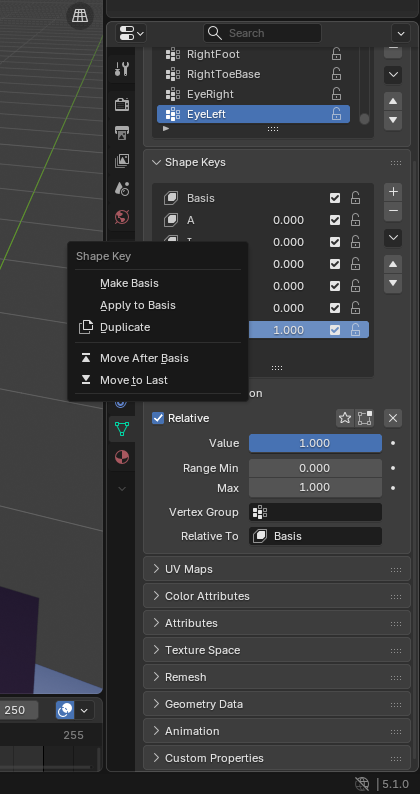This screenshot has height=794, width=420.
Task: Toggle lock on EyeLeft vertex group
Action: click(x=336, y=114)
